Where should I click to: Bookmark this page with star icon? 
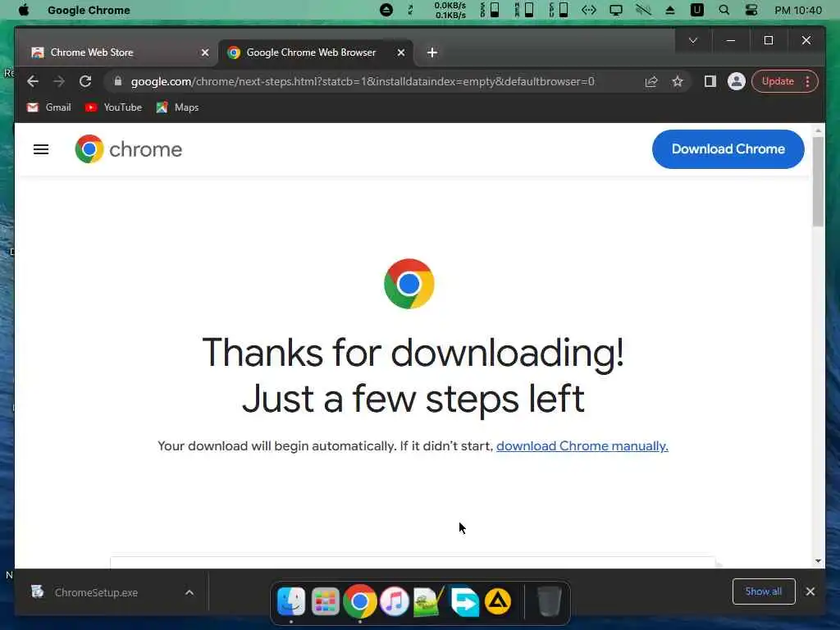tap(678, 81)
